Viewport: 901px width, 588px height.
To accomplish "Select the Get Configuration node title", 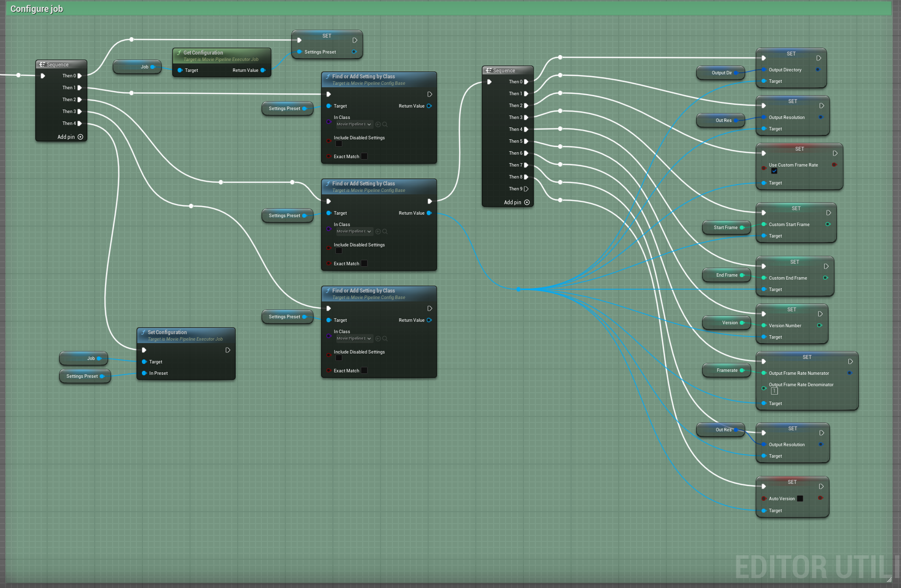I will (203, 53).
